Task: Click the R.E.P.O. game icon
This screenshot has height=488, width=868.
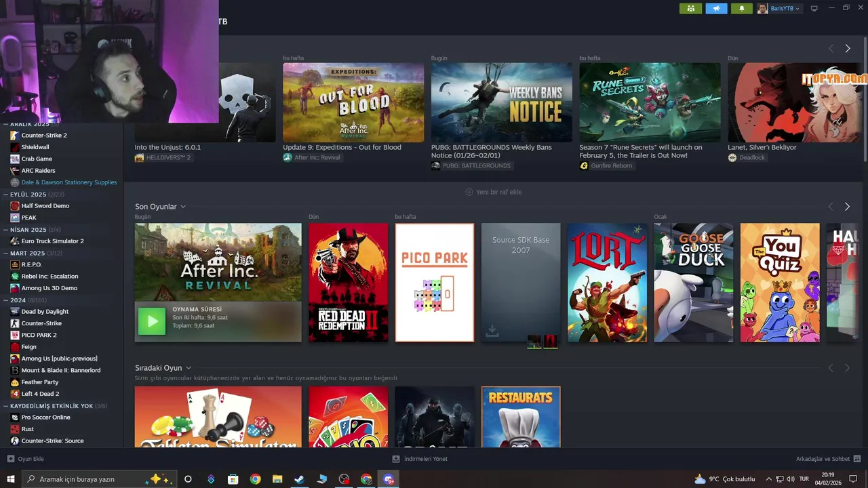Action: [15, 264]
